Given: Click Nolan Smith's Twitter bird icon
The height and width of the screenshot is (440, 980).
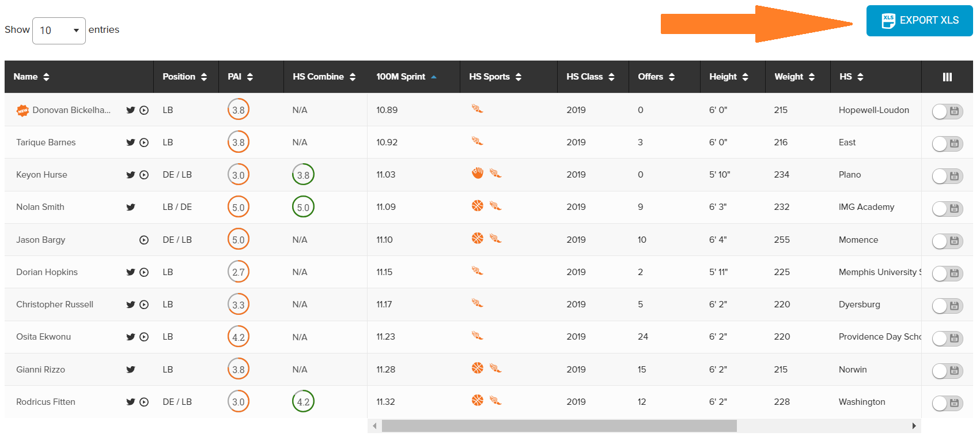Looking at the screenshot, I should pyautogui.click(x=131, y=207).
